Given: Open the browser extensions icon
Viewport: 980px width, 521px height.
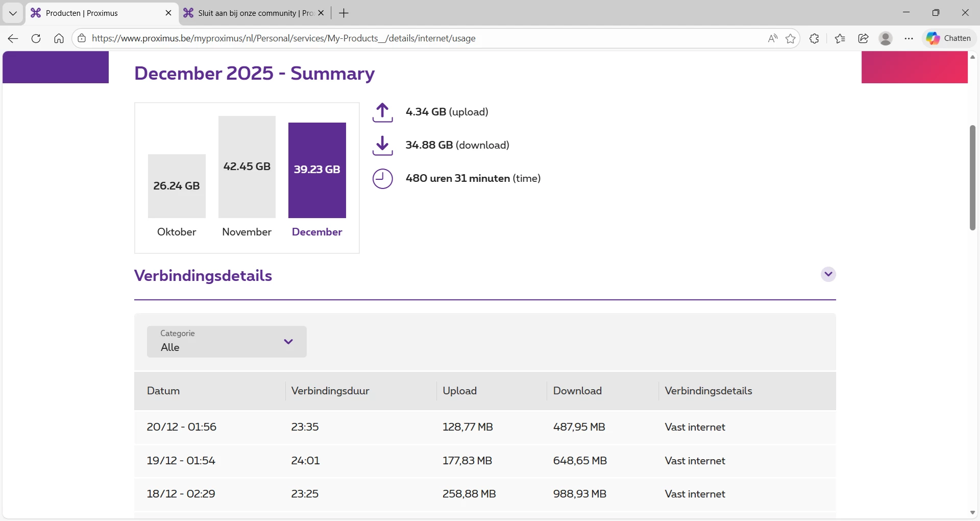Looking at the screenshot, I should click(x=814, y=39).
